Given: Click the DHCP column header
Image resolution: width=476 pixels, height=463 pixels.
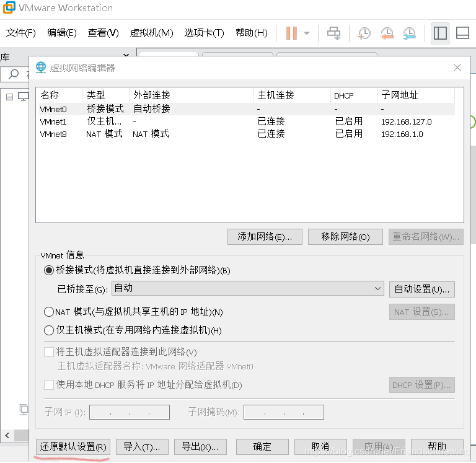Looking at the screenshot, I should pos(354,95).
